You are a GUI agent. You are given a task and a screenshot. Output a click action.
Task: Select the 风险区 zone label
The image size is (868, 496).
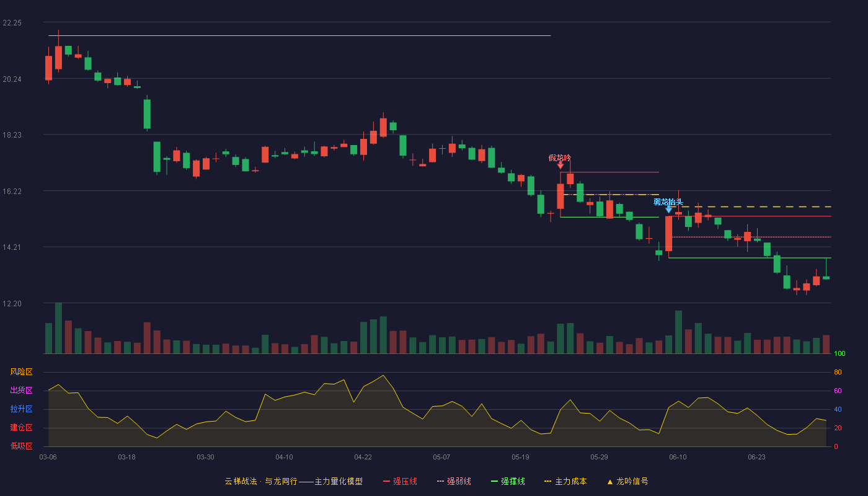click(x=21, y=372)
